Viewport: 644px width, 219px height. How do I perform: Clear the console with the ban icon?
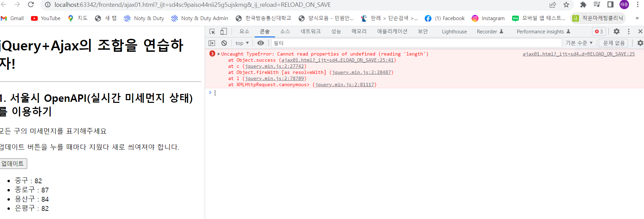pyautogui.click(x=224, y=43)
